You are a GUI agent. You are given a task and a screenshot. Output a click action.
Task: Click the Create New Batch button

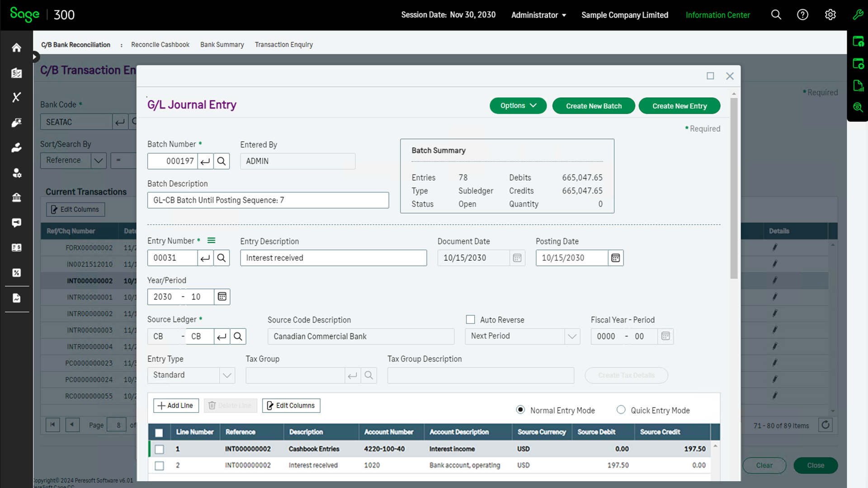point(594,105)
